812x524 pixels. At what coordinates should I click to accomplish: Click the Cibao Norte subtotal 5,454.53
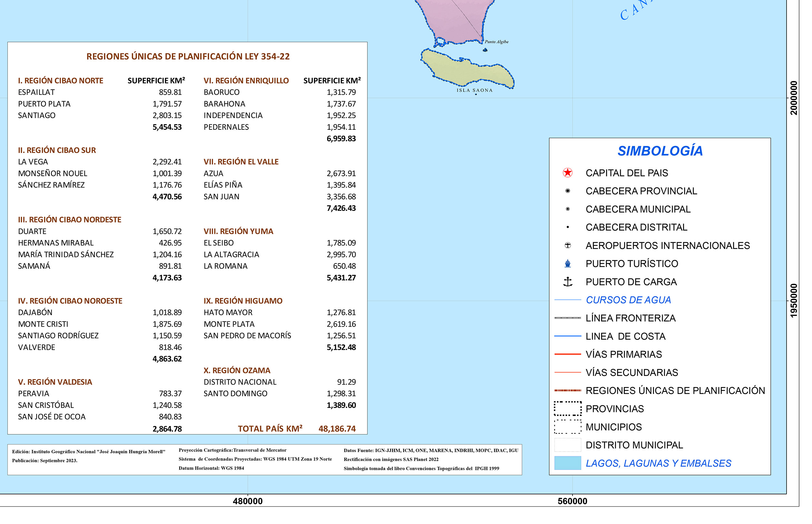[167, 127]
